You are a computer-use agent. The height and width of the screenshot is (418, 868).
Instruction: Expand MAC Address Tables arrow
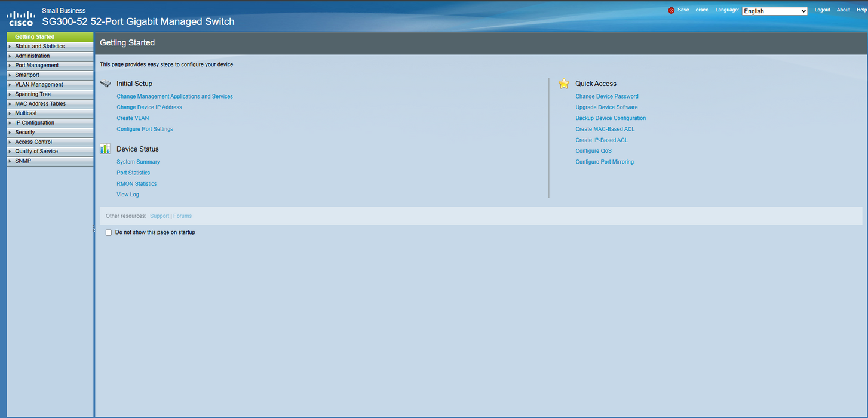(x=10, y=104)
